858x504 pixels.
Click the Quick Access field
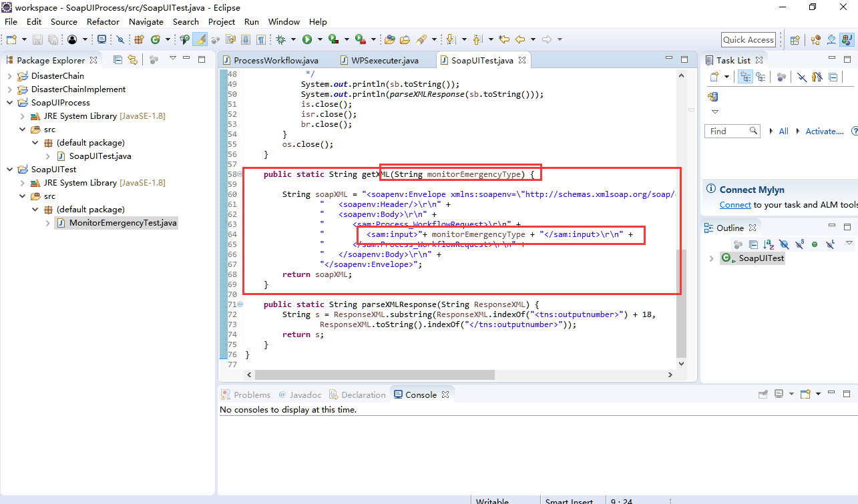[x=748, y=39]
